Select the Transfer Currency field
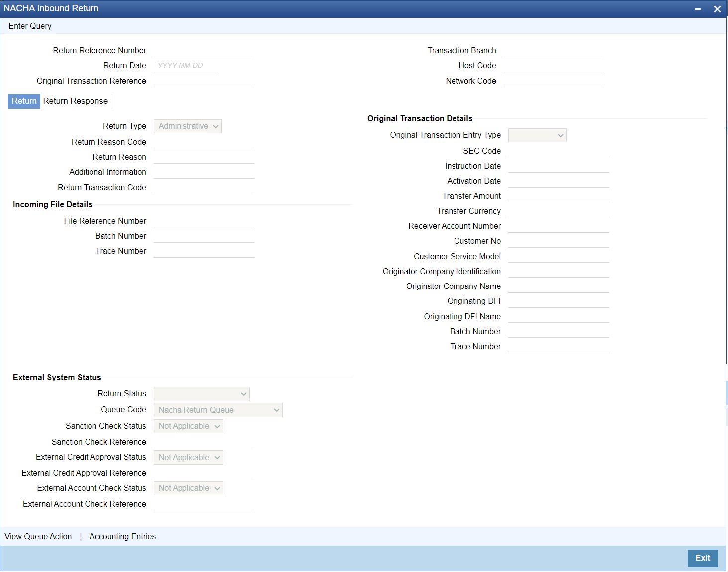The width and height of the screenshot is (728, 572). coord(558,211)
